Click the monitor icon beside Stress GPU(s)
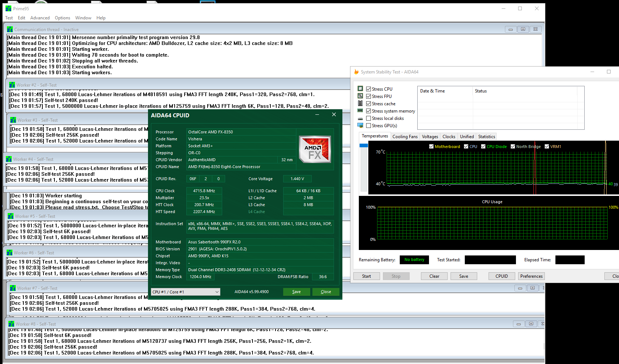 point(360,125)
